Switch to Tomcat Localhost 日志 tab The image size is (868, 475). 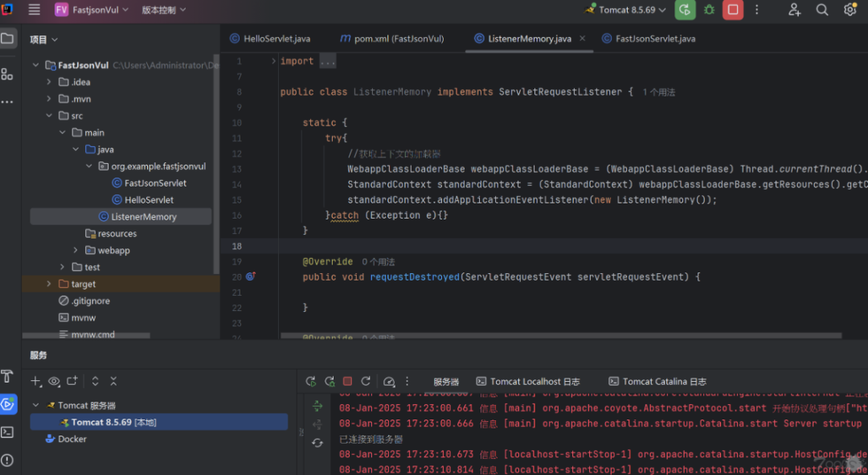[528, 382]
